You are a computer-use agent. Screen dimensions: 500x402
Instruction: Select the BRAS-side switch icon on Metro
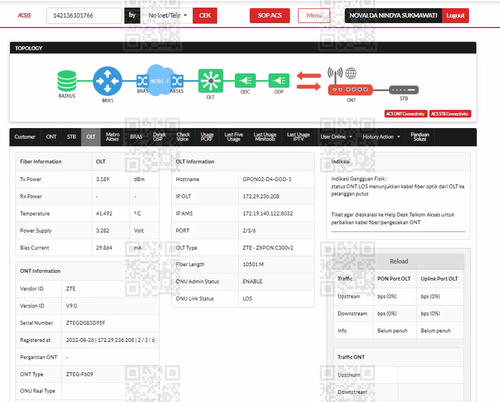click(x=142, y=81)
